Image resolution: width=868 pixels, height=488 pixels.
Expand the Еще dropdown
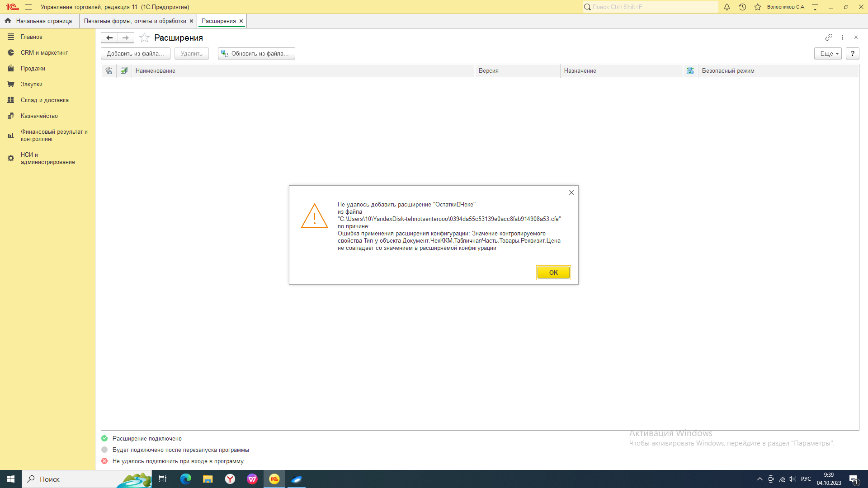click(x=828, y=53)
